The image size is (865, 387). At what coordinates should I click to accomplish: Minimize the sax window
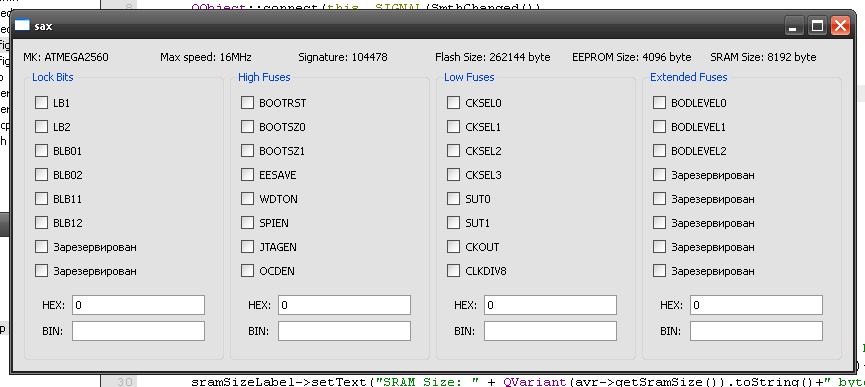[795, 25]
